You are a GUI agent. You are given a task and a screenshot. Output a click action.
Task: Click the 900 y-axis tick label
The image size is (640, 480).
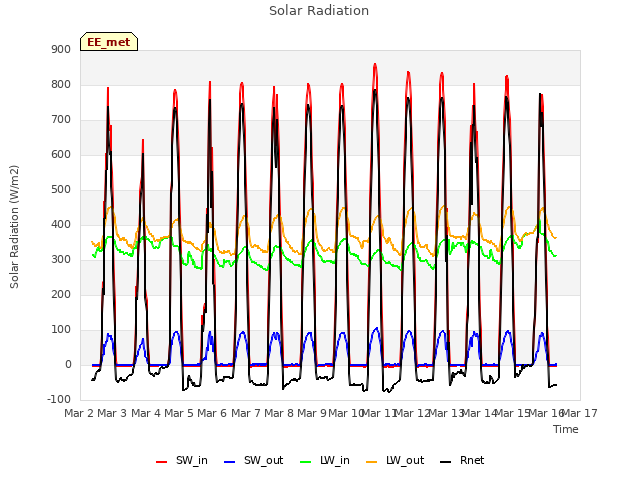point(61,49)
